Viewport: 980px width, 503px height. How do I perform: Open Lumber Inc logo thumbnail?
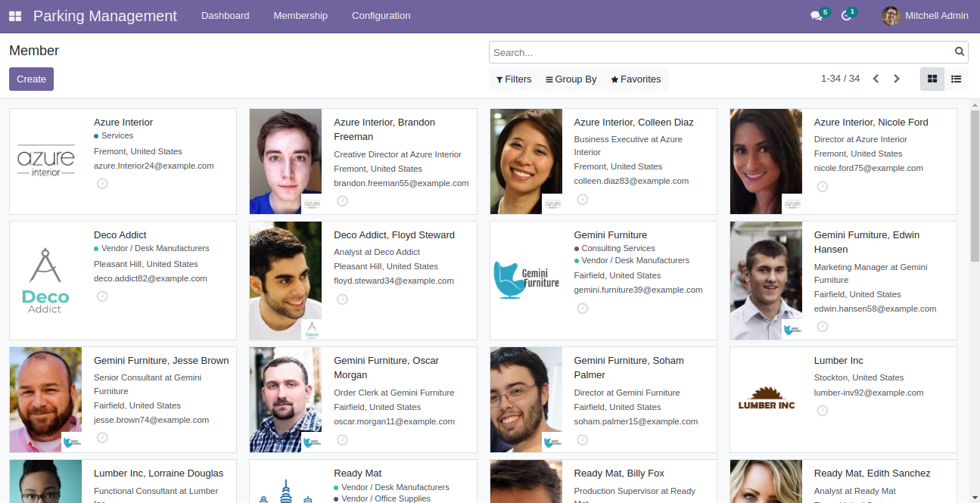766,400
